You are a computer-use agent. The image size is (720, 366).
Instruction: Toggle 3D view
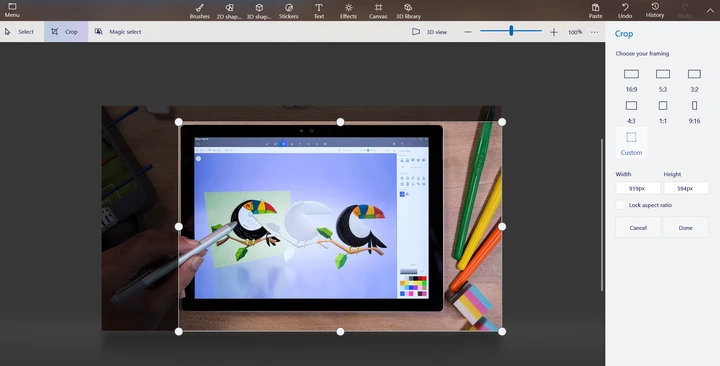[x=429, y=32]
